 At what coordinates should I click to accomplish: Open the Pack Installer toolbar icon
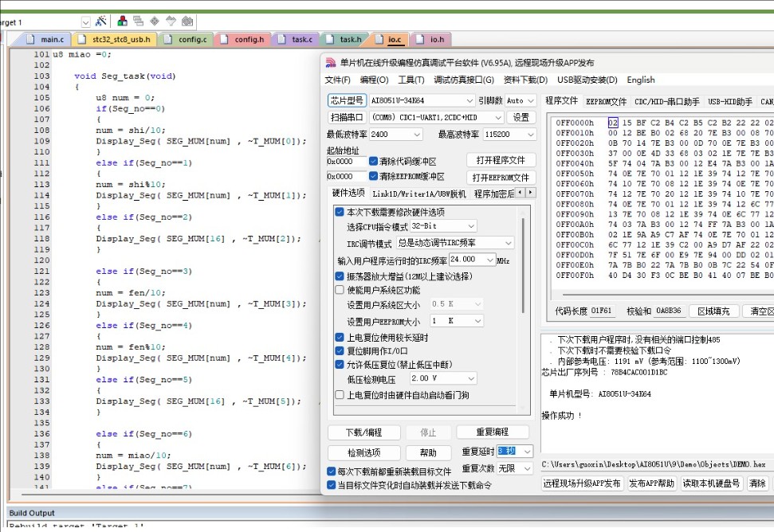[187, 22]
